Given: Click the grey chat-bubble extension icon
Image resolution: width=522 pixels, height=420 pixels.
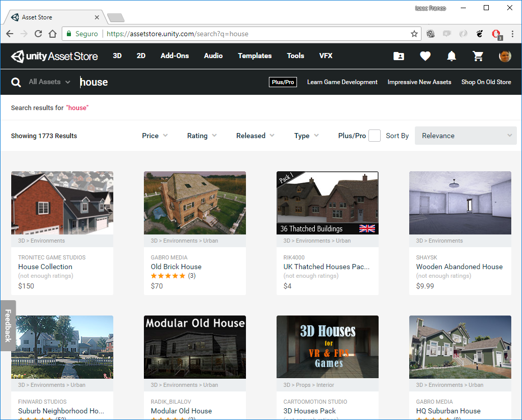Looking at the screenshot, I should point(447,34).
